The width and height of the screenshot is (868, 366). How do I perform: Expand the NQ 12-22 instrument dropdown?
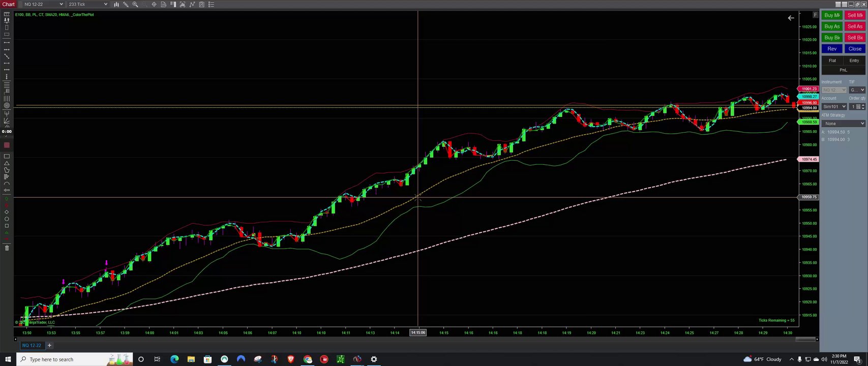pyautogui.click(x=44, y=4)
